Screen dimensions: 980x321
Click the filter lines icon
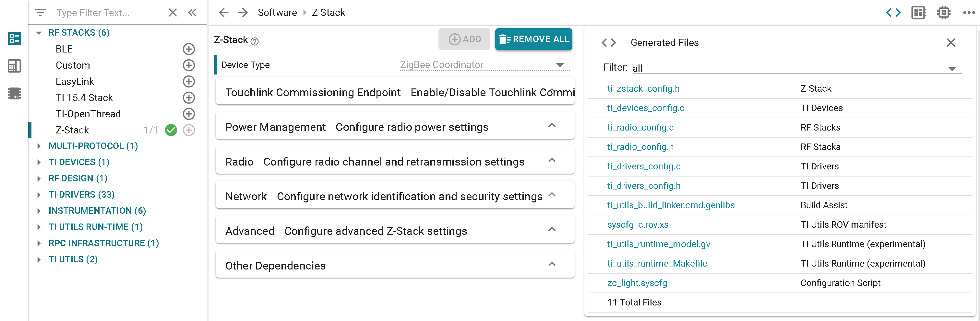[x=40, y=13]
